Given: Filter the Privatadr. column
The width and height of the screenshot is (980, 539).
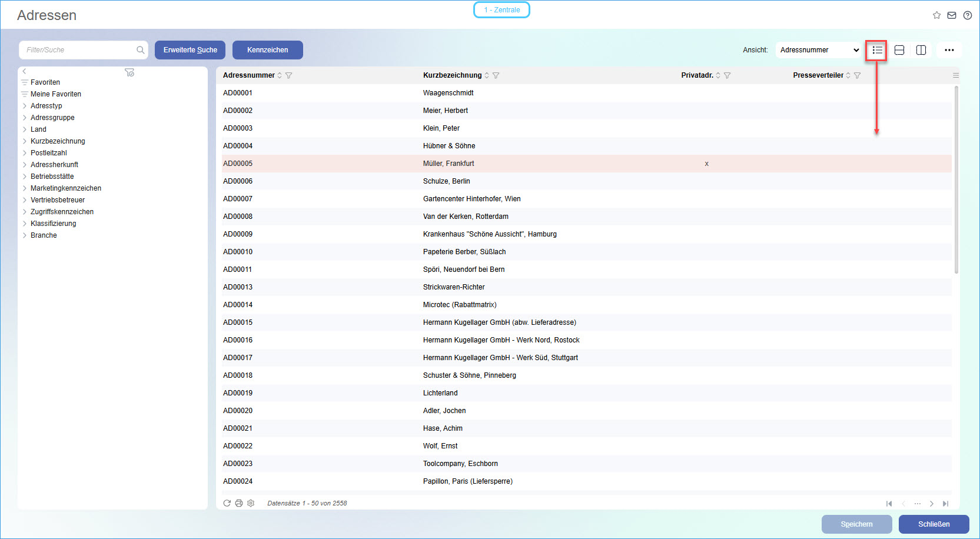Looking at the screenshot, I should click(x=727, y=75).
